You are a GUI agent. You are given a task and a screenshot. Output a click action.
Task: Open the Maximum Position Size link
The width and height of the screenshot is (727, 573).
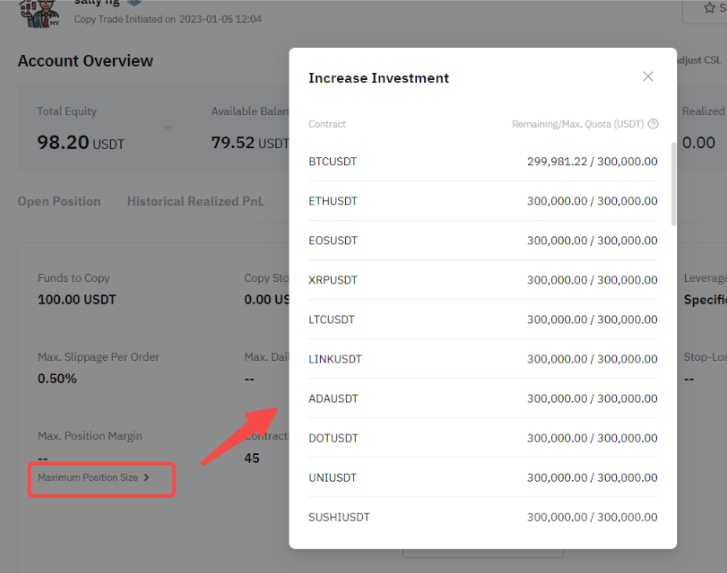[x=88, y=478]
